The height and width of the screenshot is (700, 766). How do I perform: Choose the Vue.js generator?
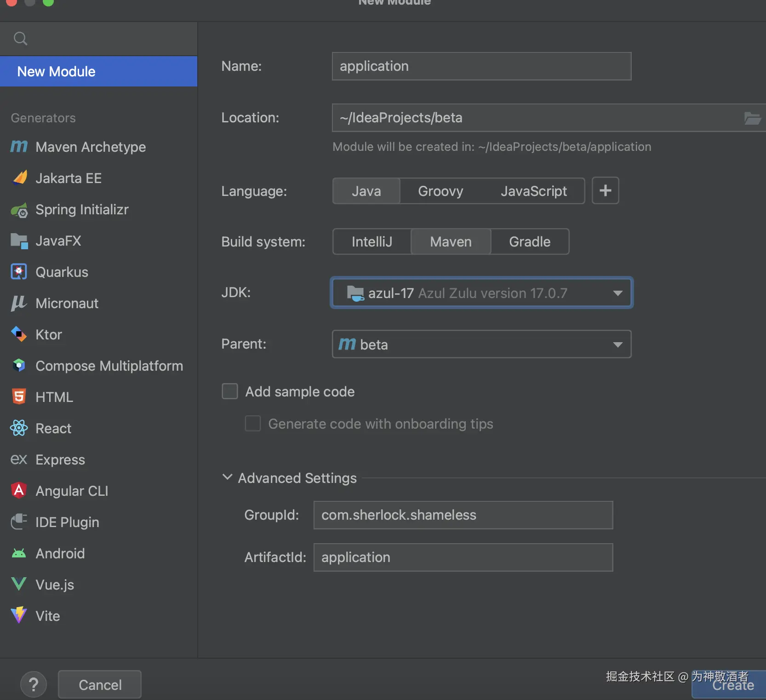55,585
